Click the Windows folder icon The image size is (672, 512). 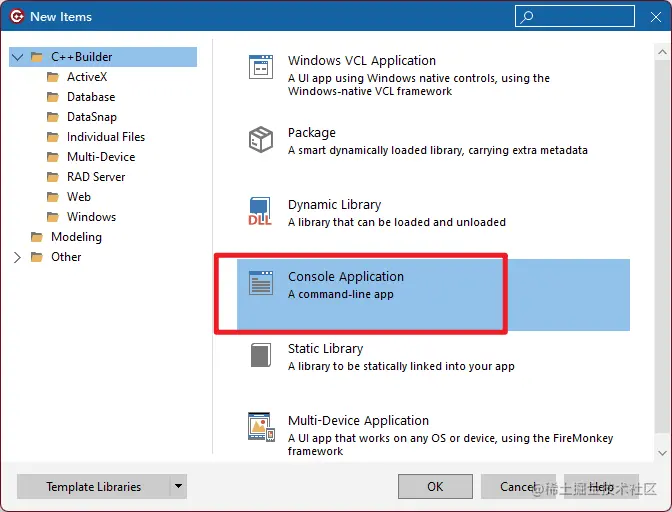(x=53, y=217)
